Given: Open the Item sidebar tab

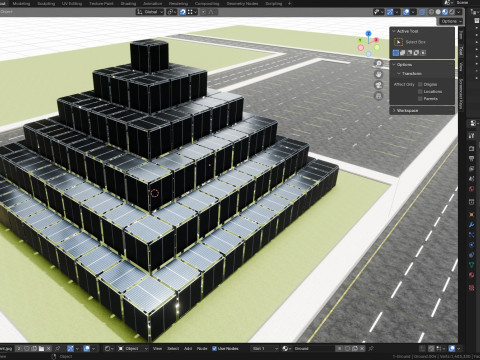Looking at the screenshot, I should pos(461,35).
